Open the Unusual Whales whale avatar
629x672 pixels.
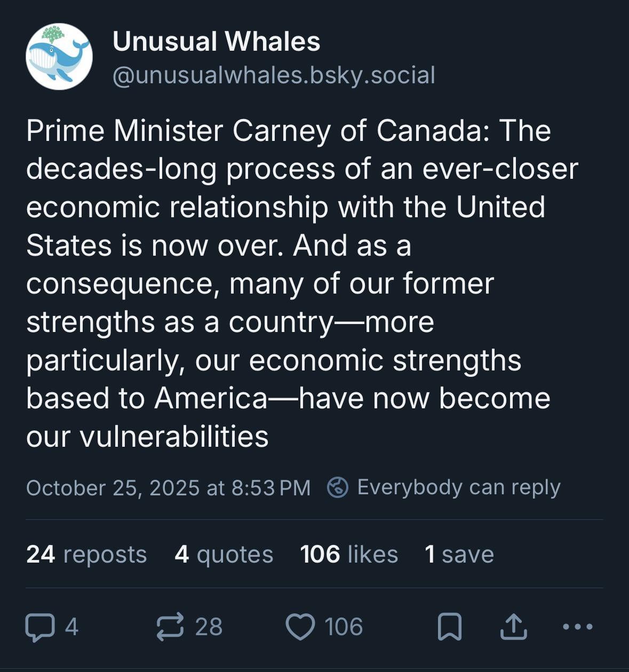pyautogui.click(x=59, y=57)
